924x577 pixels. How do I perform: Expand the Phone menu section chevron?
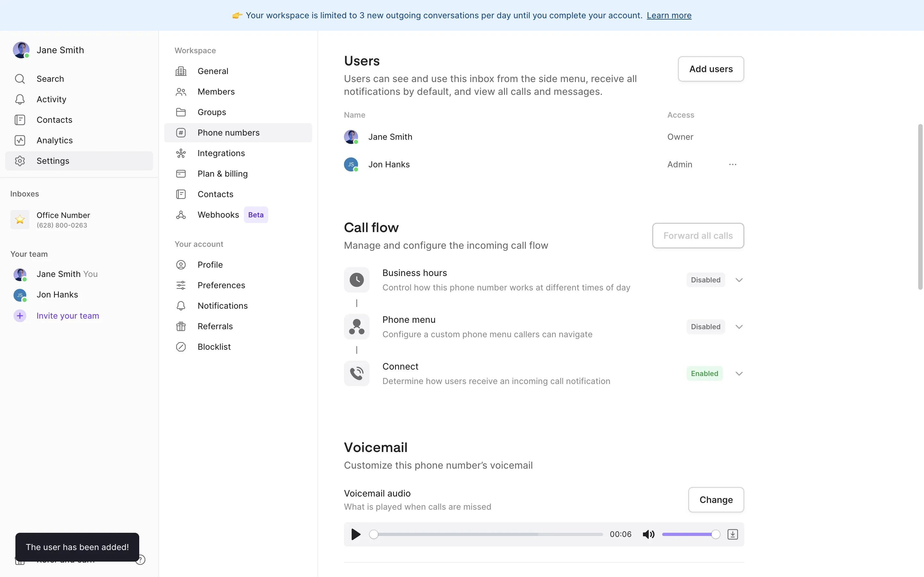coord(739,327)
